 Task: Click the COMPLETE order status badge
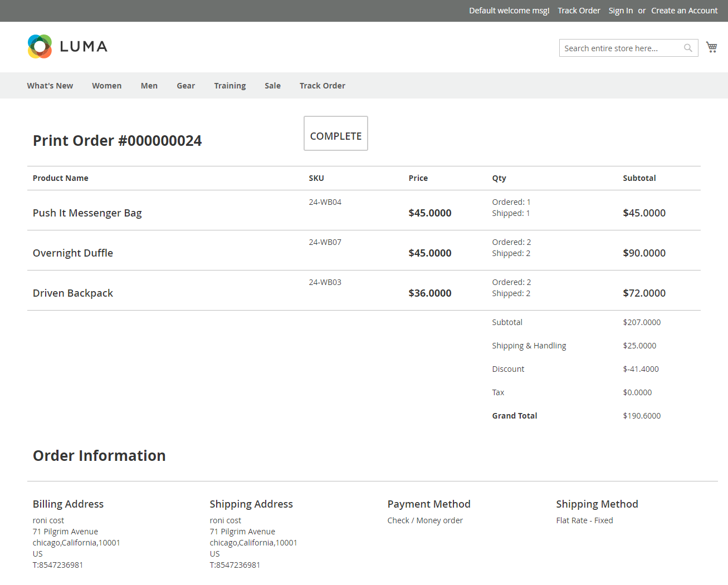[335, 134]
